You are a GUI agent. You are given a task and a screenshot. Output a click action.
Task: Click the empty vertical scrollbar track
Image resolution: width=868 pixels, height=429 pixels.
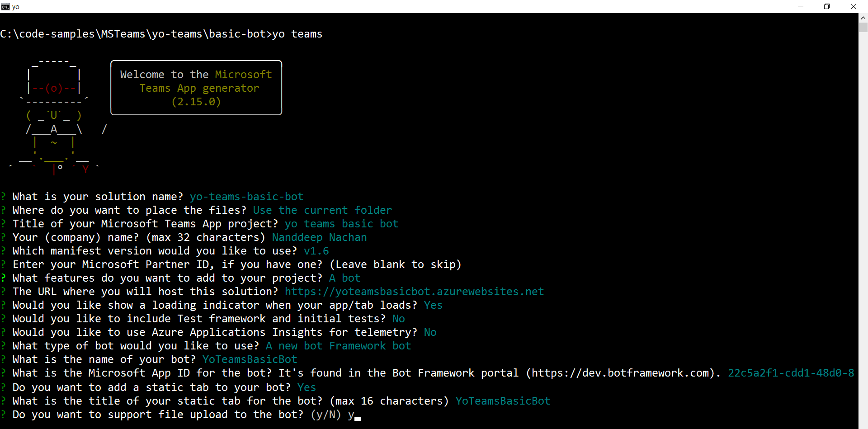point(863,226)
